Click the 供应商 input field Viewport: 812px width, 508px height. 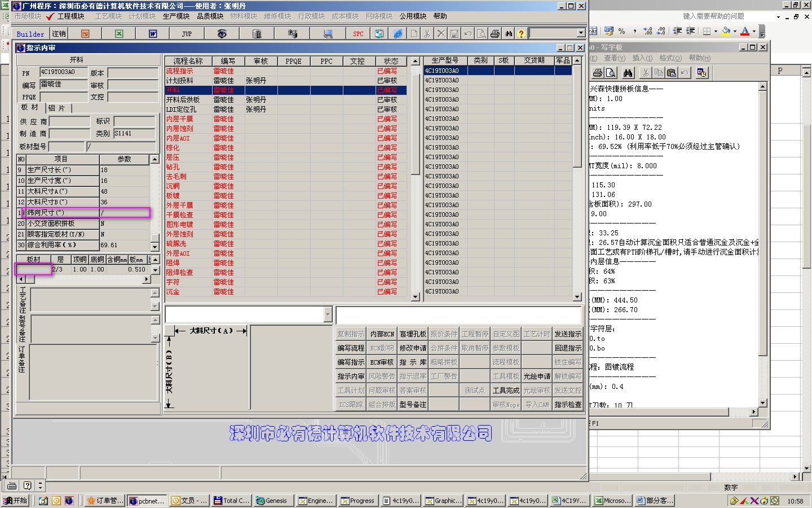point(69,121)
